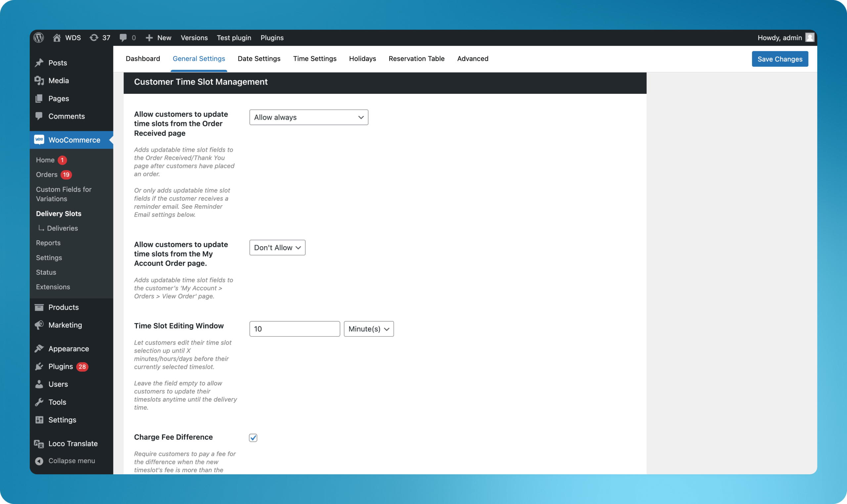847x504 pixels.
Task: Click the Marketing megaphone icon
Action: (x=39, y=325)
